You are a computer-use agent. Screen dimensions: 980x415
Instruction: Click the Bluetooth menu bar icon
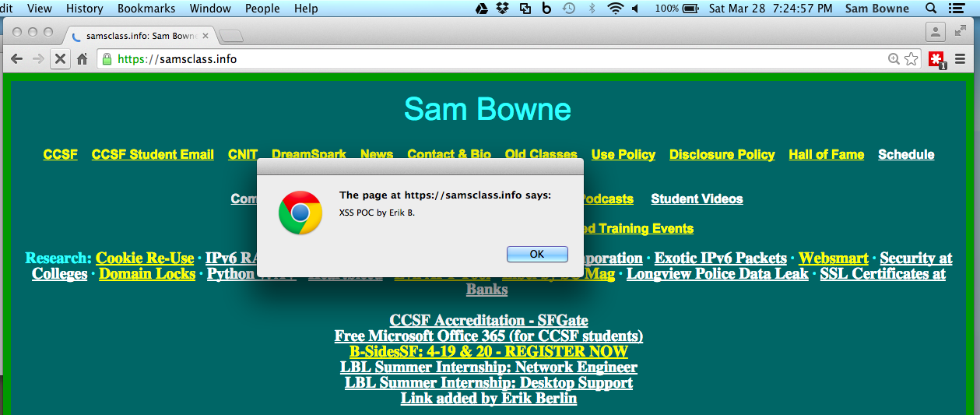pyautogui.click(x=592, y=9)
